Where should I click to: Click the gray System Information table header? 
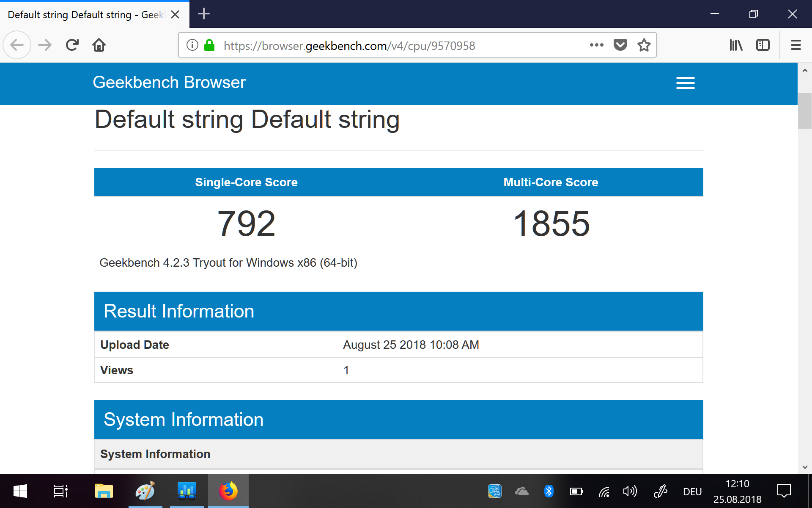[399, 454]
